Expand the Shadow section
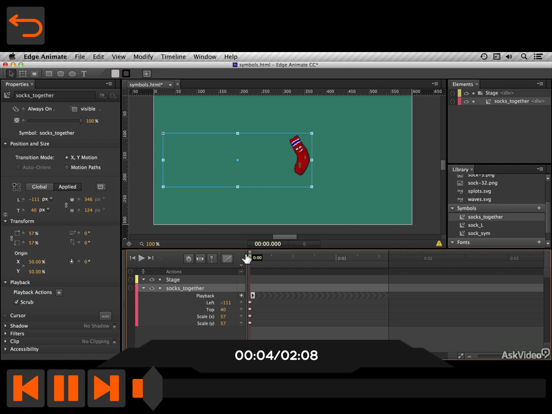 click(x=6, y=326)
